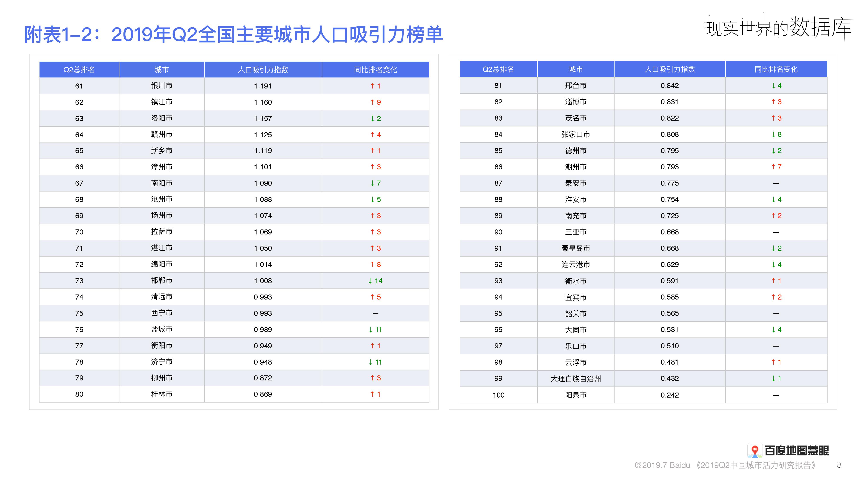The height and width of the screenshot is (488, 868).
Task: Select city cell 镇江市
Action: [x=162, y=102]
